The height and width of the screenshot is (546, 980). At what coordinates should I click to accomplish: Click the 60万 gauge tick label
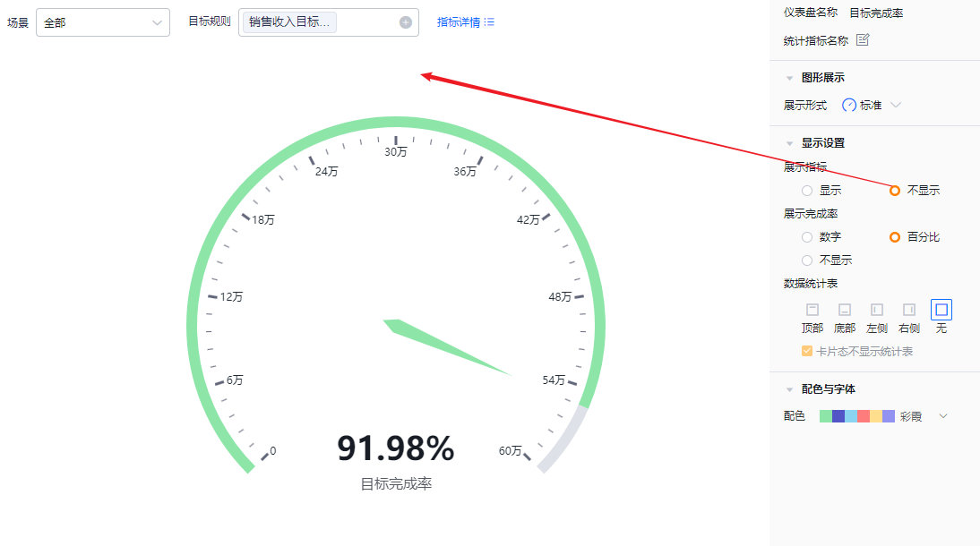(x=510, y=450)
